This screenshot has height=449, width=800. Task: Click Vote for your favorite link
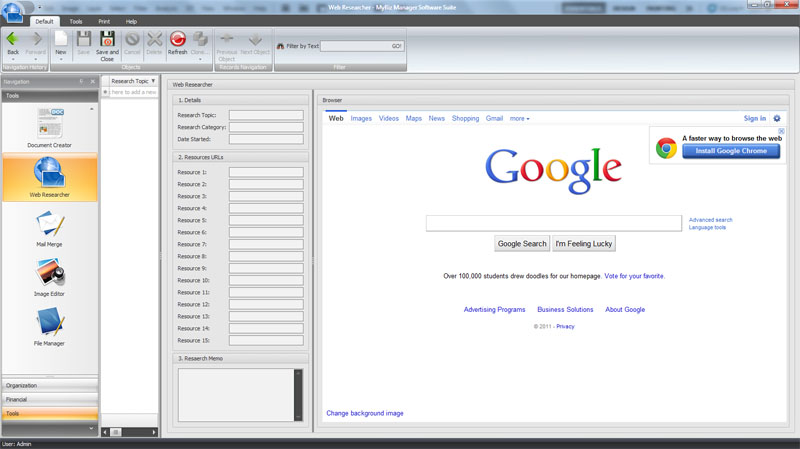(x=634, y=276)
